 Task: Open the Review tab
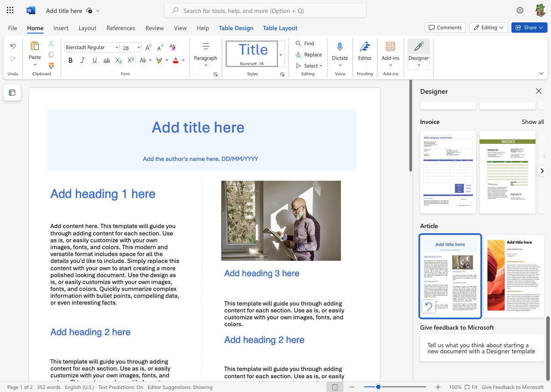click(155, 28)
